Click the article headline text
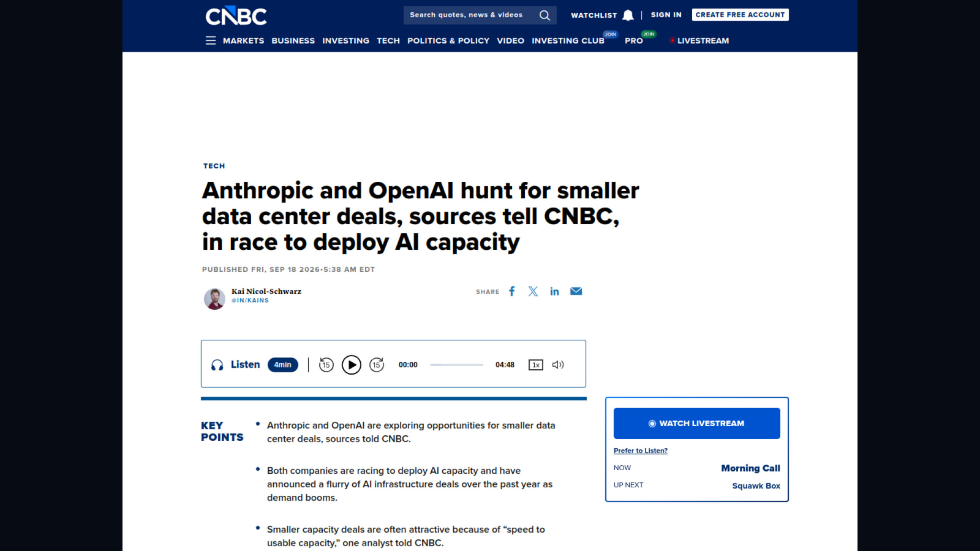This screenshot has width=980, height=551. (421, 216)
